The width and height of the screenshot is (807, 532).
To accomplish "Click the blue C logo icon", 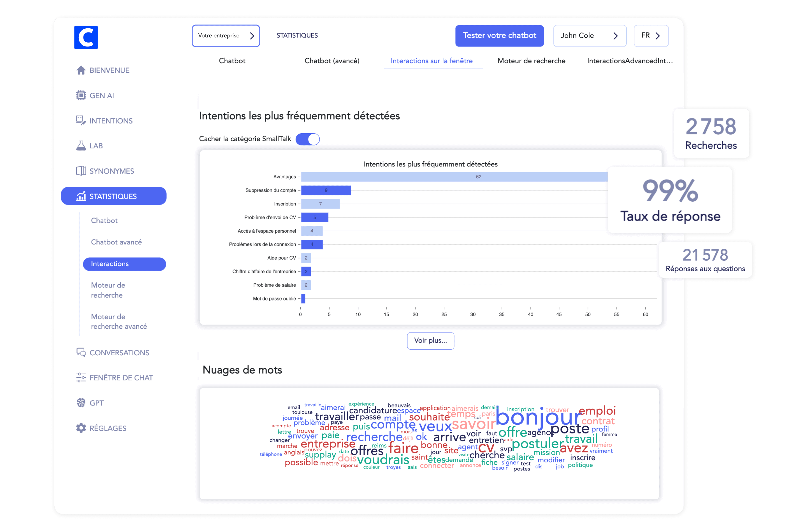I will tap(86, 37).
